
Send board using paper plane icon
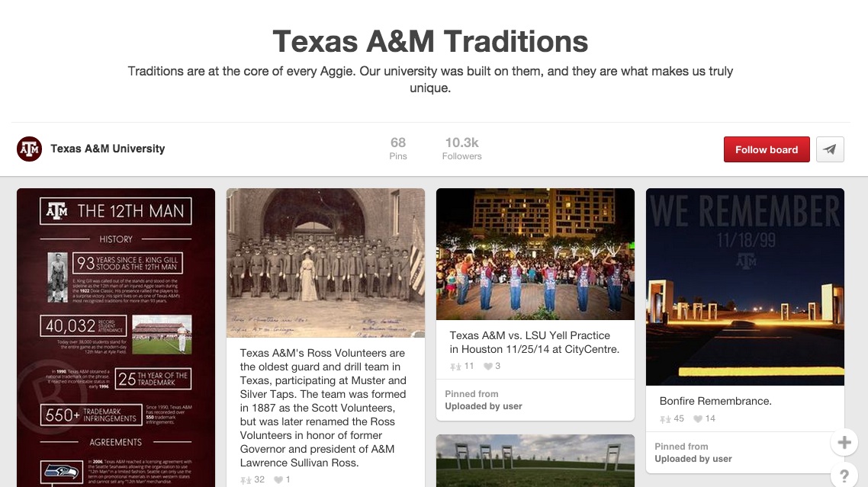click(830, 149)
